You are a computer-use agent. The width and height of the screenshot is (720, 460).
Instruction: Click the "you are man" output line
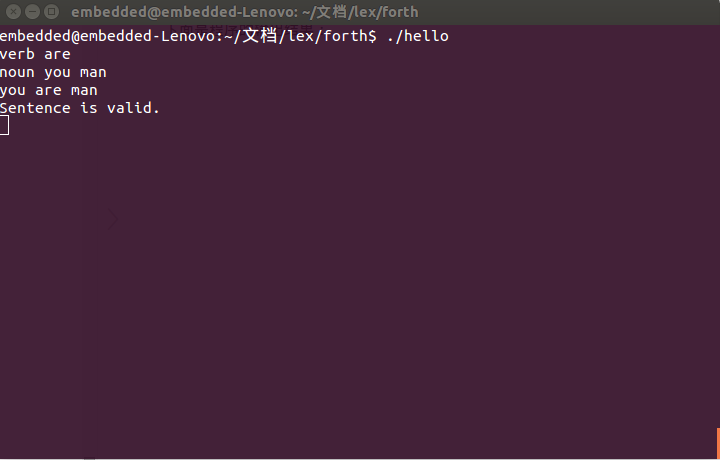pos(48,90)
